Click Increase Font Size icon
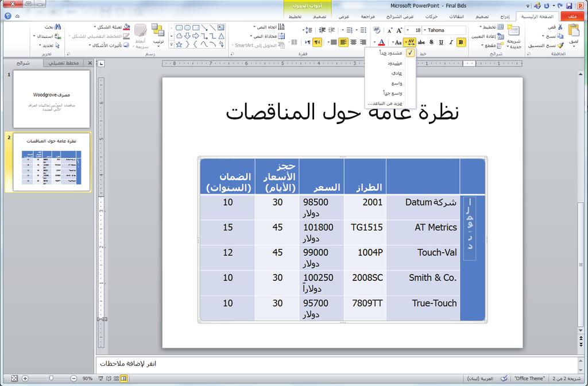 [x=399, y=30]
